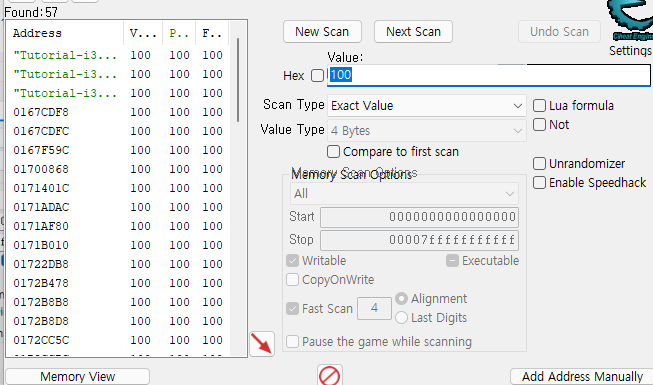
Task: Enable Pause the game while scanning
Action: coord(292,342)
